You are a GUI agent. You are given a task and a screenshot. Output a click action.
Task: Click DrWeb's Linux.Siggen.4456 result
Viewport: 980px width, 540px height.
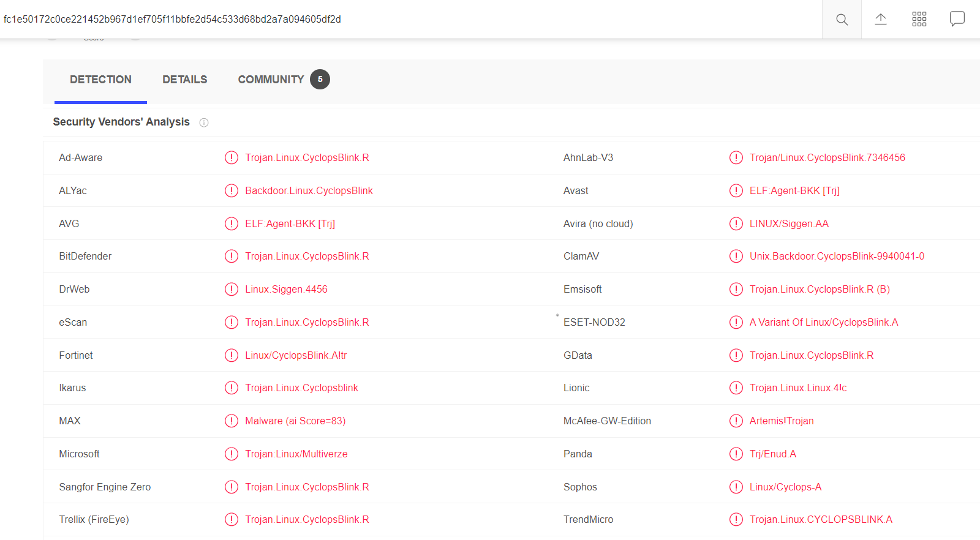(x=286, y=290)
